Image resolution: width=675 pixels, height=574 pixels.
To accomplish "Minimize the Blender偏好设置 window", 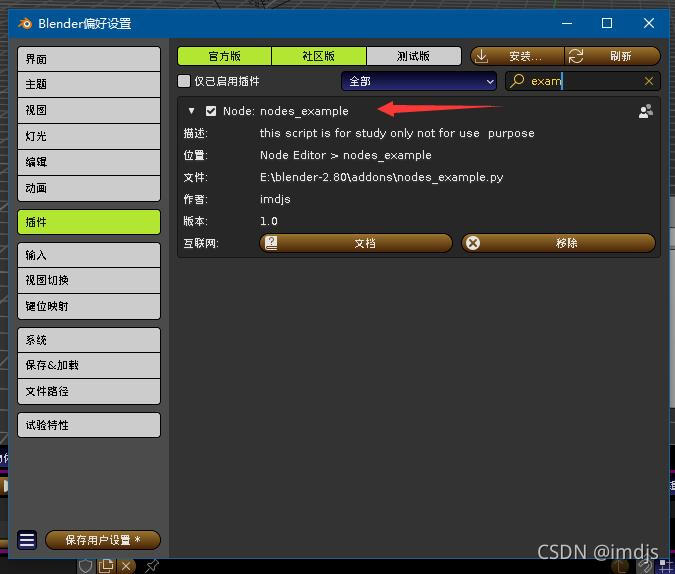I will click(567, 23).
